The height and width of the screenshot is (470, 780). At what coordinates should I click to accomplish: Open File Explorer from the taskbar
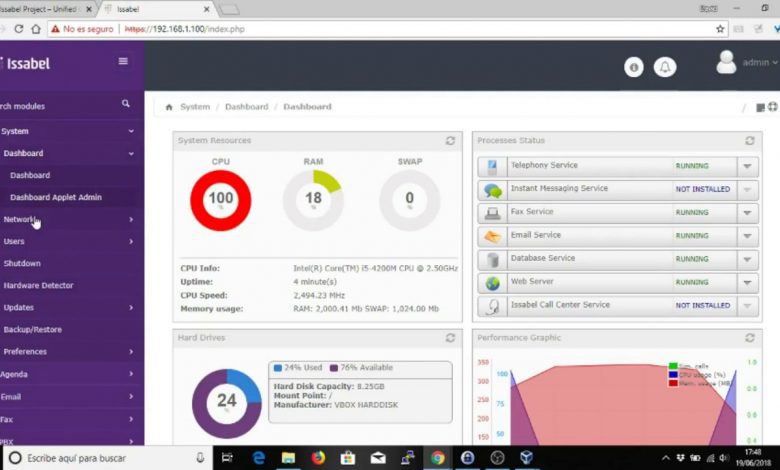(288, 458)
